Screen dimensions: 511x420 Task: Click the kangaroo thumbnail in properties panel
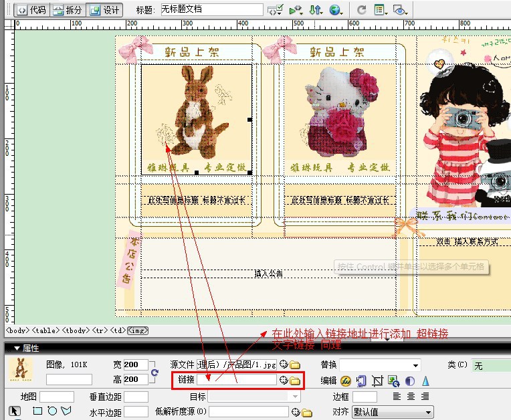tap(21, 370)
